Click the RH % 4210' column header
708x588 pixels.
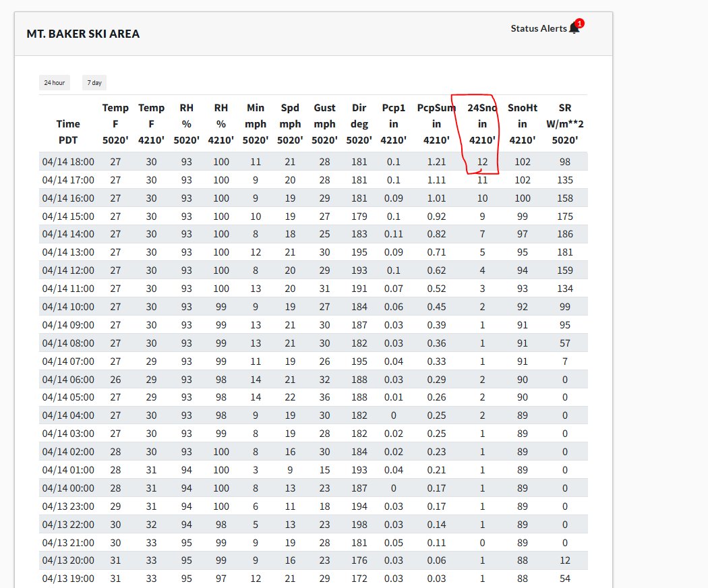(220, 124)
